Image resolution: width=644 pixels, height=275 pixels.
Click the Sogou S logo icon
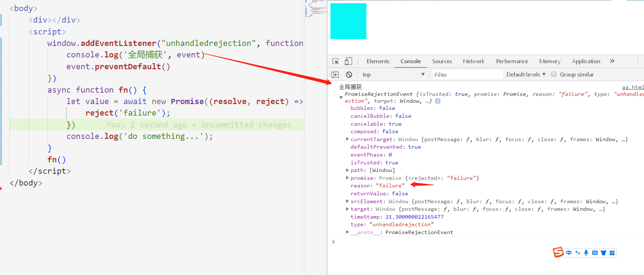click(x=558, y=252)
